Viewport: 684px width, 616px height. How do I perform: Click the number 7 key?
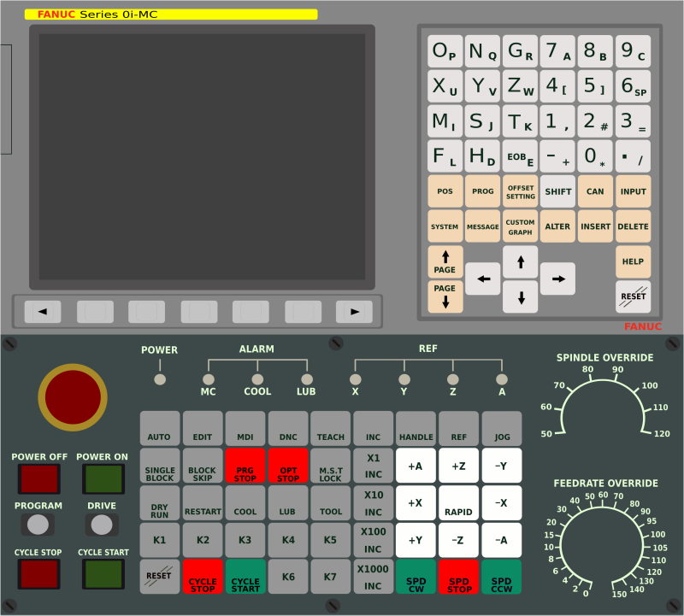[x=558, y=51]
